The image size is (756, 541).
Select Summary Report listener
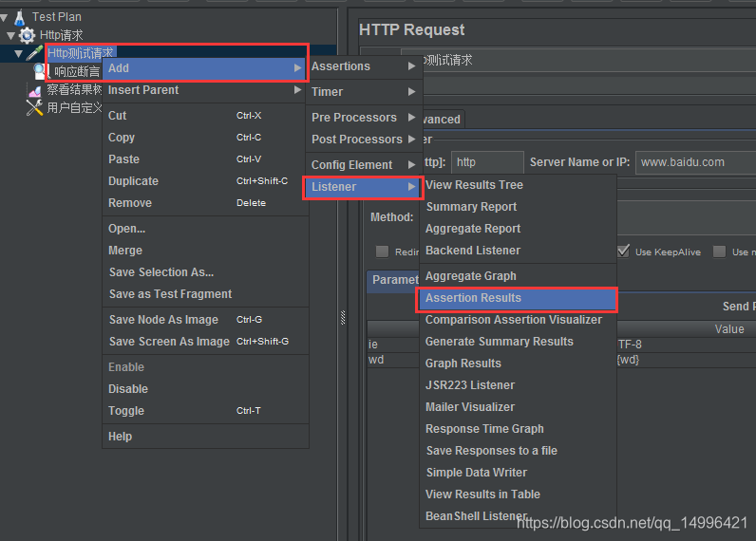click(519, 207)
